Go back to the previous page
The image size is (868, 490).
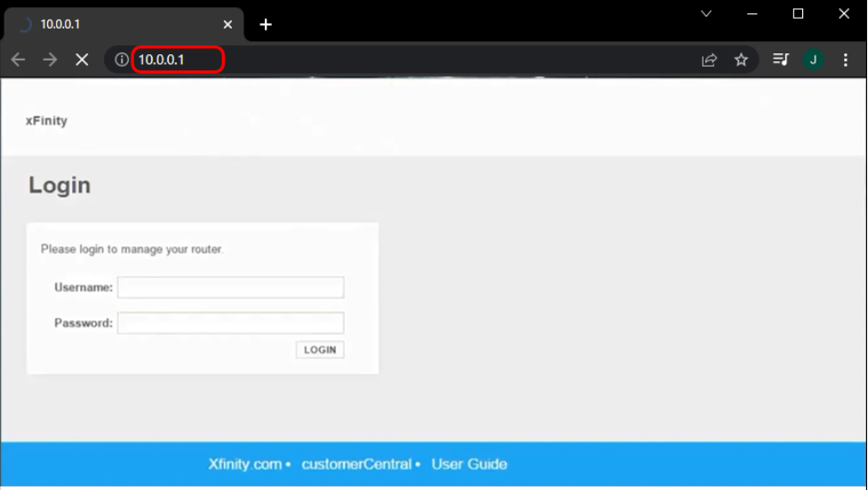19,60
